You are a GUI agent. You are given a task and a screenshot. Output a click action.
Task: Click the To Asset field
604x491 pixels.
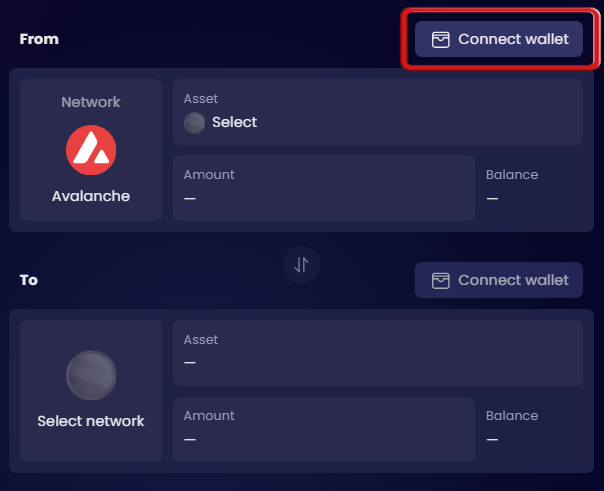point(378,353)
